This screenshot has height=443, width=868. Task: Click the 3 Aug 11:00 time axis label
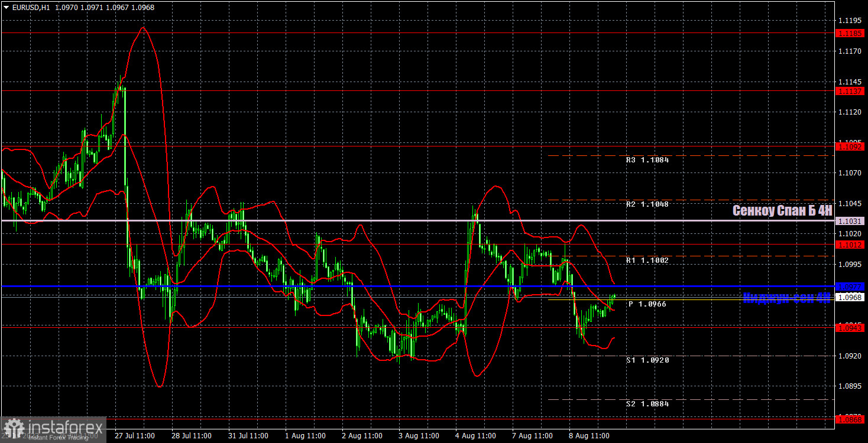(418, 436)
